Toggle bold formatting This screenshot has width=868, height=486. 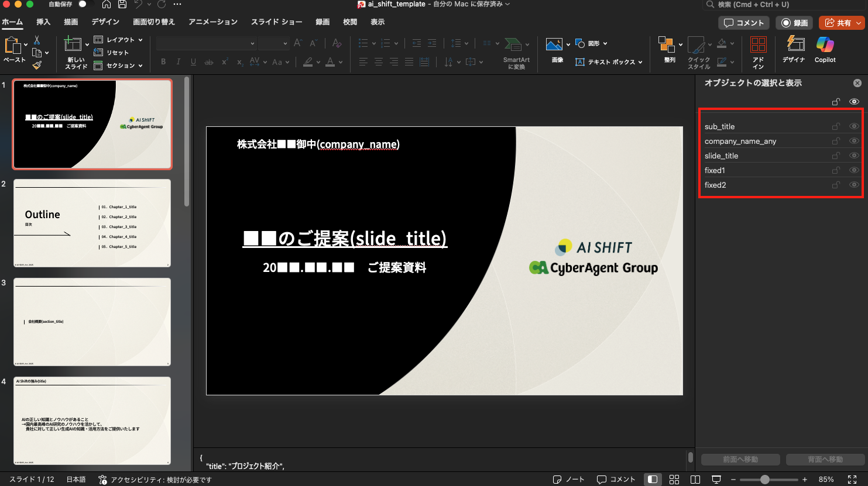tap(163, 61)
